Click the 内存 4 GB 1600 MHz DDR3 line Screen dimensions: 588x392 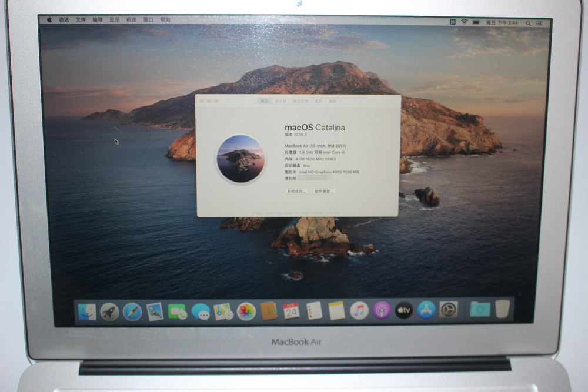pos(310,159)
